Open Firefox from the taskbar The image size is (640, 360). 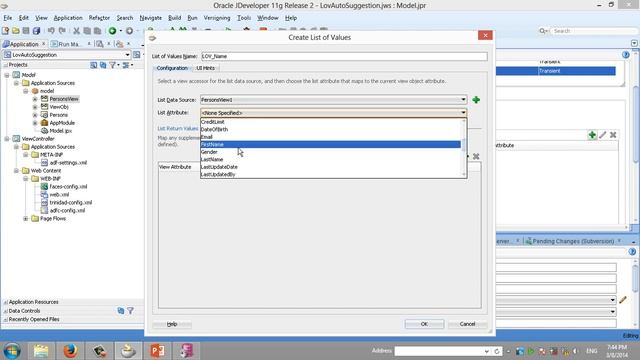tap(70, 351)
